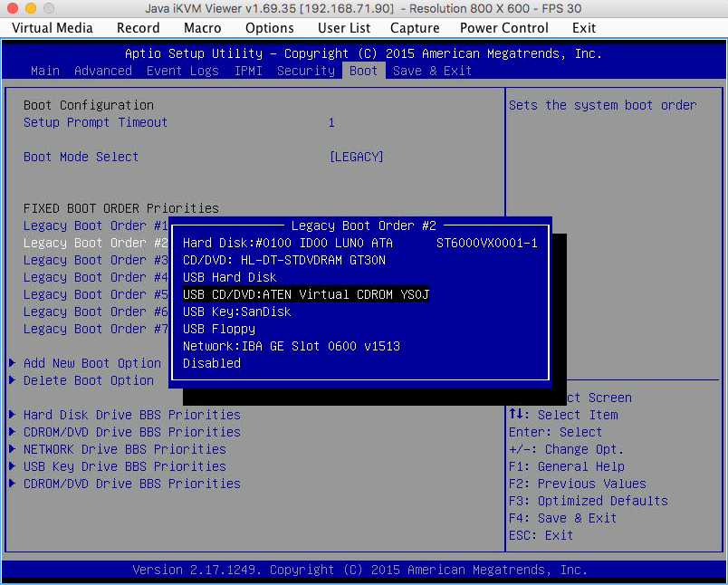Open the Virtual Media menu
728x585 pixels.
click(x=52, y=27)
